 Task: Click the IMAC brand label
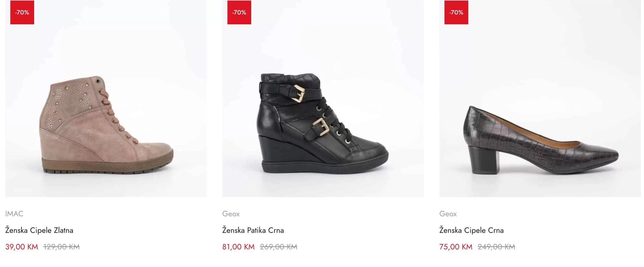point(14,214)
